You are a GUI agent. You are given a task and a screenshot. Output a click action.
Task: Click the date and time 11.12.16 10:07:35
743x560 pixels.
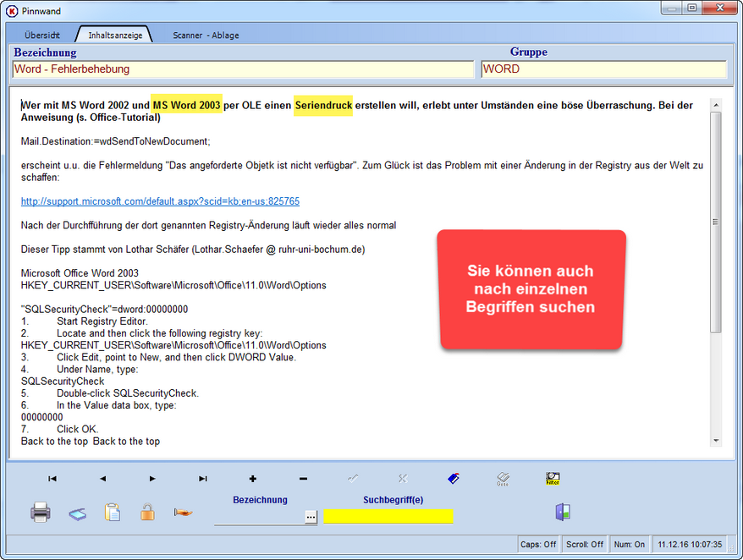pyautogui.click(x=690, y=545)
